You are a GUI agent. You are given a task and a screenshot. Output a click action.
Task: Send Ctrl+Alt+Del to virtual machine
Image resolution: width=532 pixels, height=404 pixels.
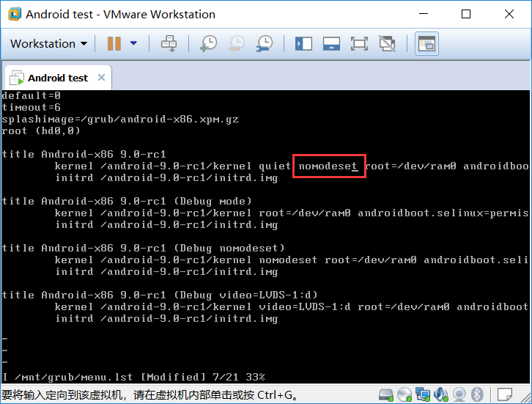tap(169, 44)
